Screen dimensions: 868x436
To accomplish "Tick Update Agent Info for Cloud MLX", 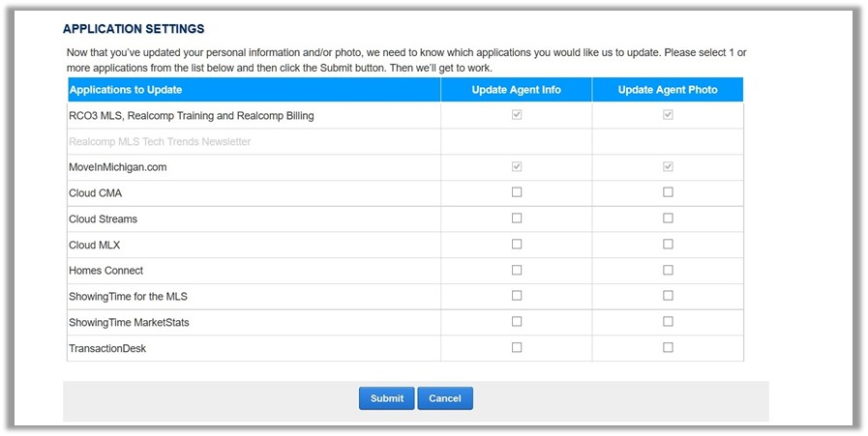I will click(x=517, y=244).
